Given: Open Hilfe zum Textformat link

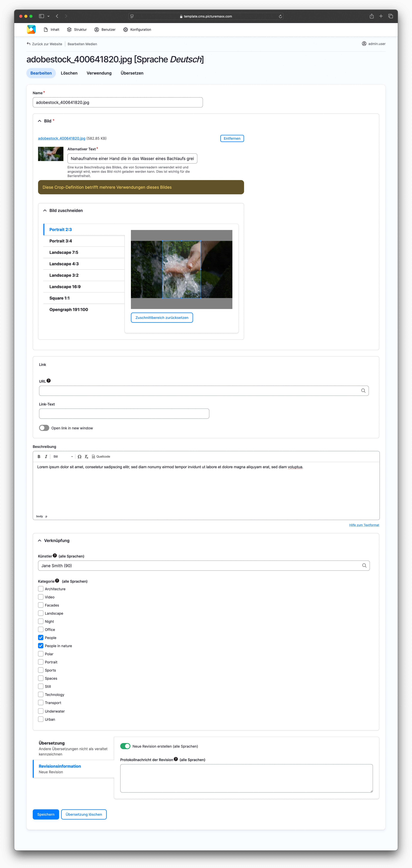Looking at the screenshot, I should (x=364, y=525).
